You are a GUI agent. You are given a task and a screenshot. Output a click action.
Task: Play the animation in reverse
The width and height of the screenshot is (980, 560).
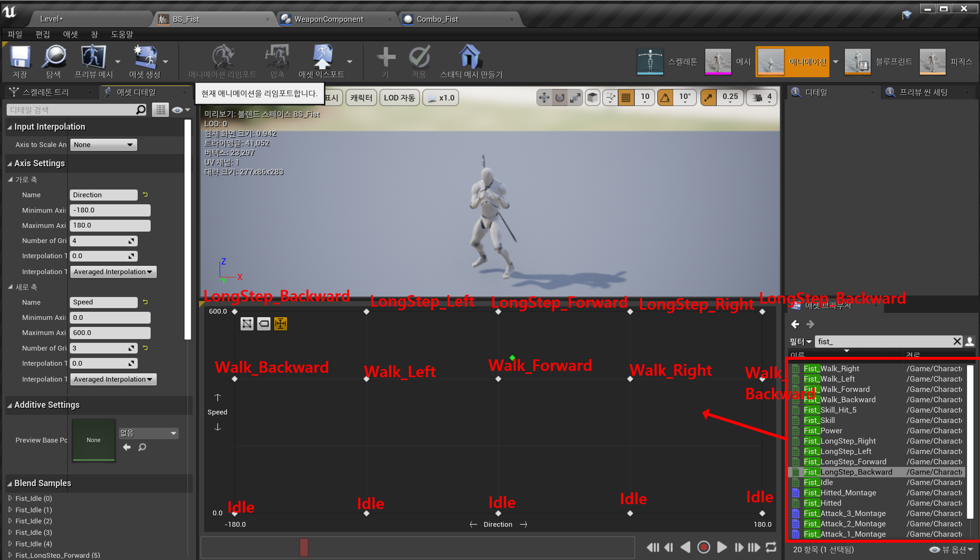point(685,547)
